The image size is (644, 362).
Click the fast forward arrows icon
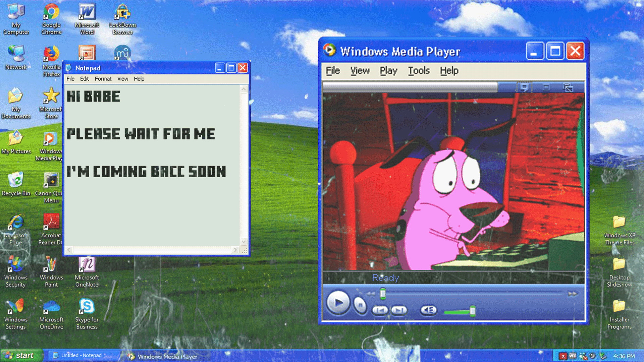[x=573, y=294]
